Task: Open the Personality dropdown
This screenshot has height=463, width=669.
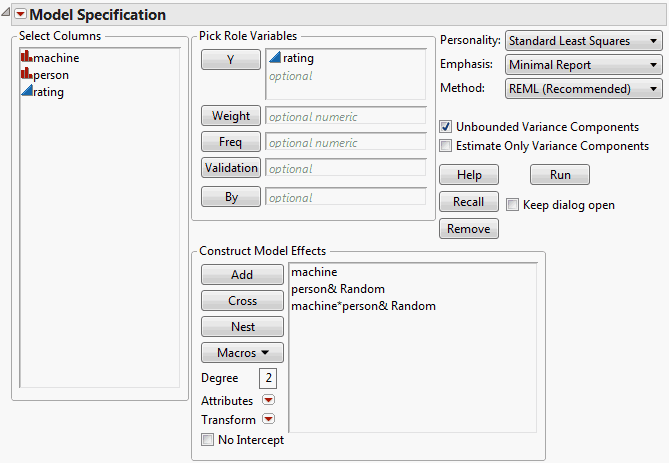Action: point(584,41)
